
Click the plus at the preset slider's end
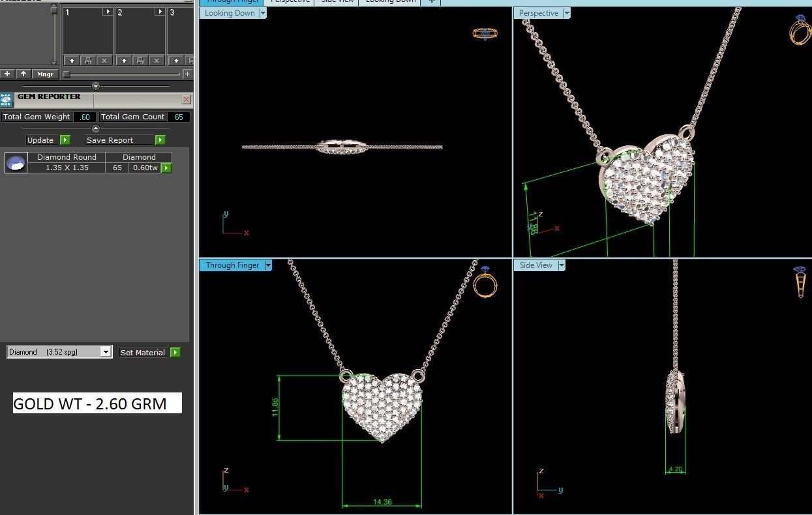click(x=187, y=74)
